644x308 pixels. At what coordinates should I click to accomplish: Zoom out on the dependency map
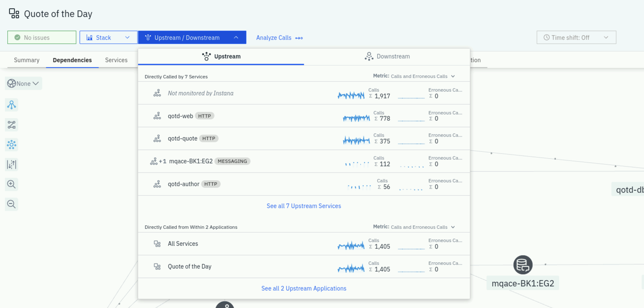[x=12, y=204]
